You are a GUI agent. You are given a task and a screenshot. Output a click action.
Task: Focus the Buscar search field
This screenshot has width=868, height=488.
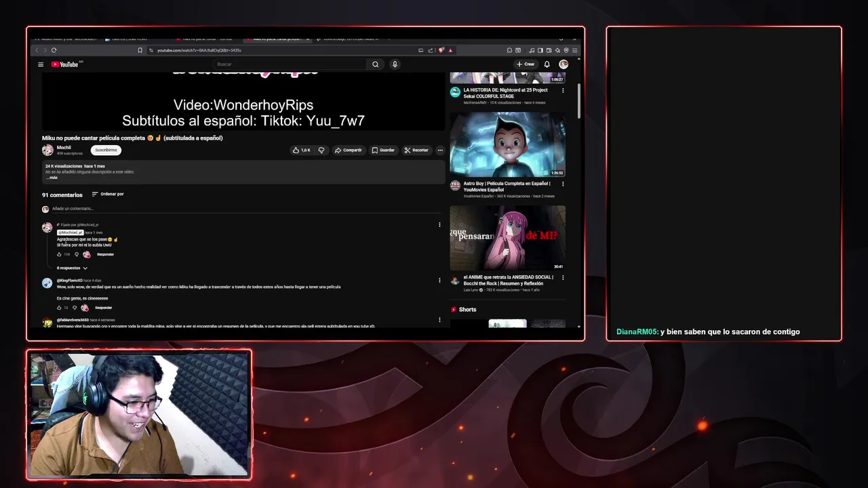coord(290,64)
